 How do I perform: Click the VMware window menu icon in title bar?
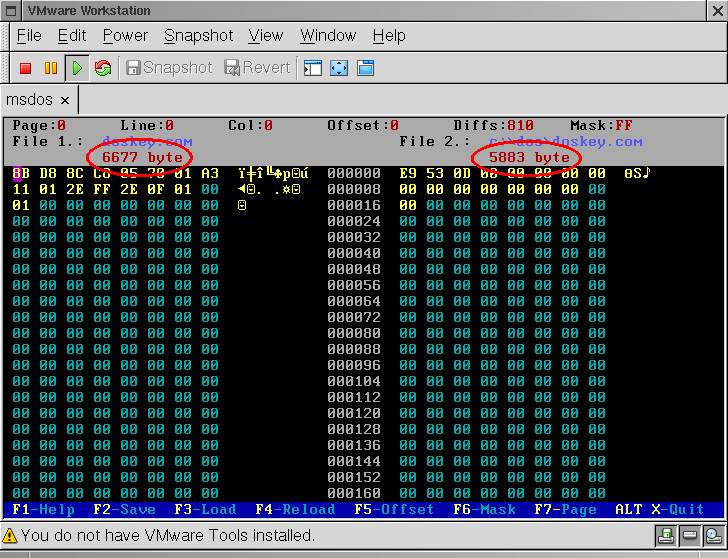(11, 11)
